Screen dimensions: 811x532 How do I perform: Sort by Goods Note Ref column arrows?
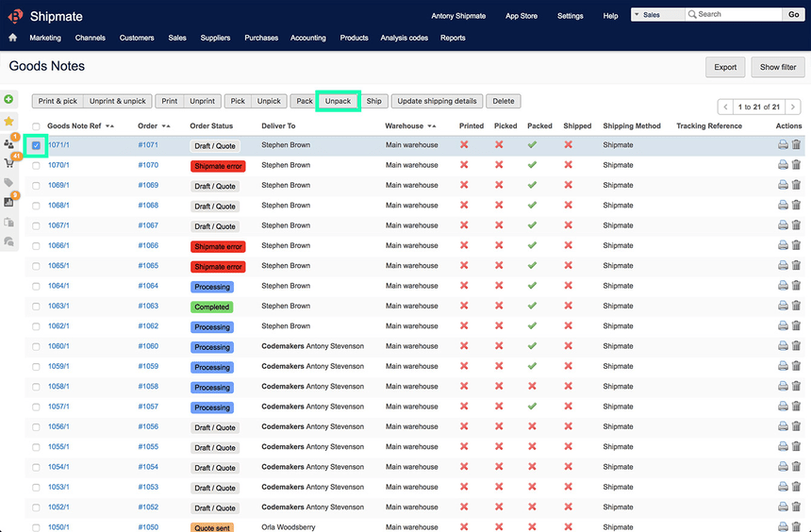coord(109,125)
